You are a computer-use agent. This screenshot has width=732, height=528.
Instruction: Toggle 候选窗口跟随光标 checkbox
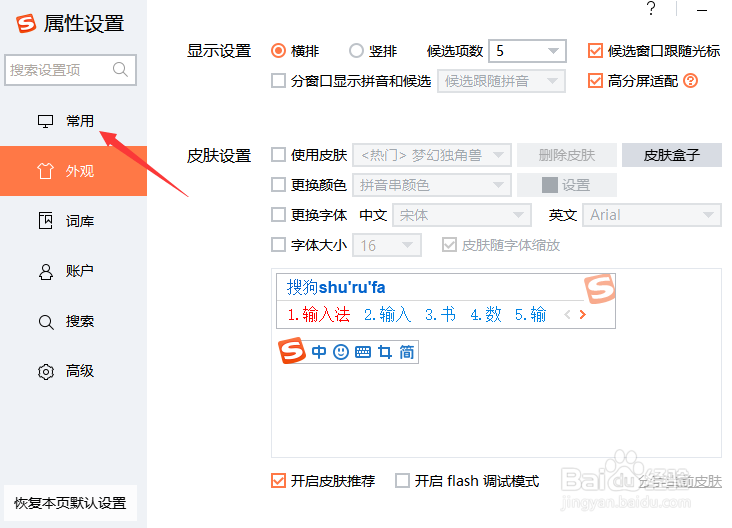click(x=595, y=50)
